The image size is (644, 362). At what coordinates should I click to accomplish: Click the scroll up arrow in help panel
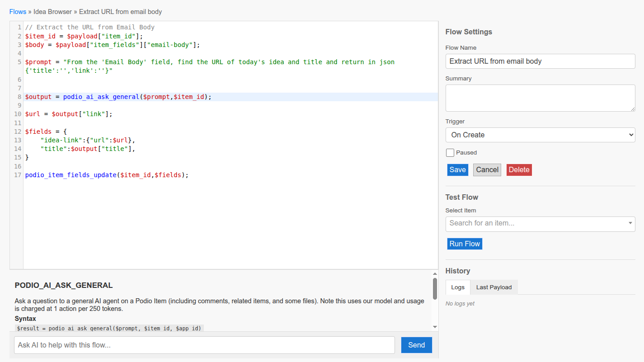pyautogui.click(x=435, y=274)
